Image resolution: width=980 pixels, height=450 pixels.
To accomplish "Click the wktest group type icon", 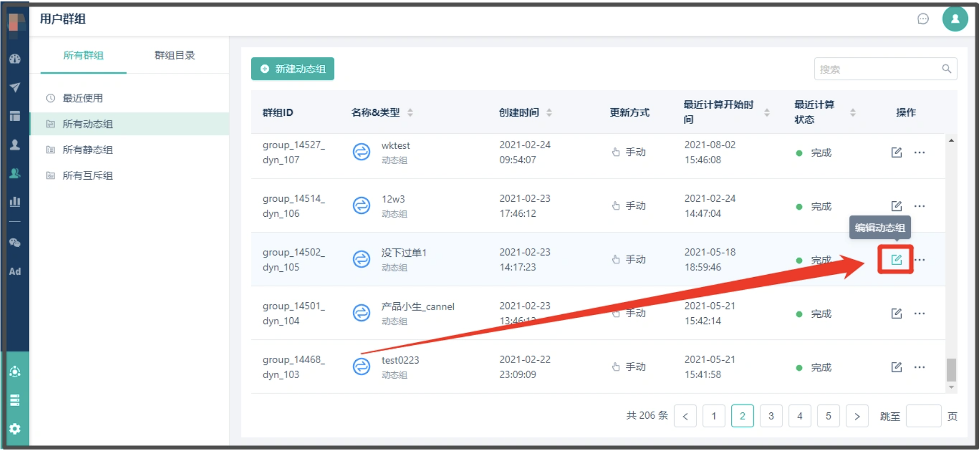I will pos(361,152).
